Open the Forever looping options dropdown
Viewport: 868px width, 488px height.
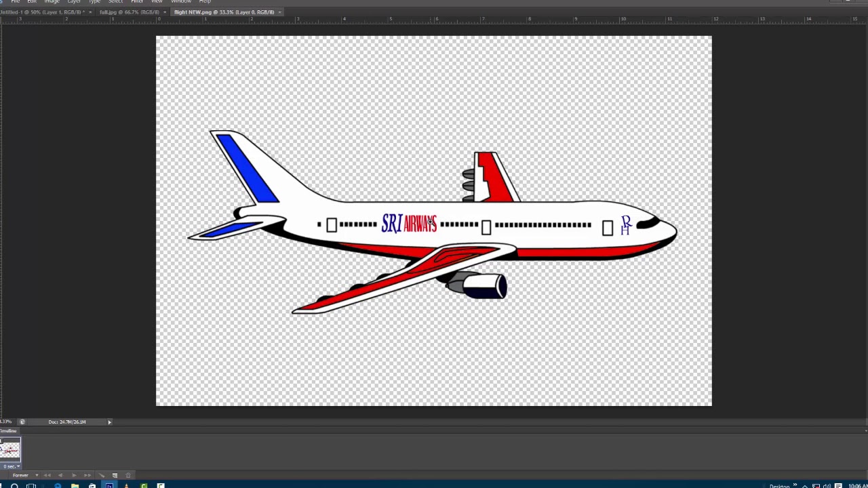(25, 475)
